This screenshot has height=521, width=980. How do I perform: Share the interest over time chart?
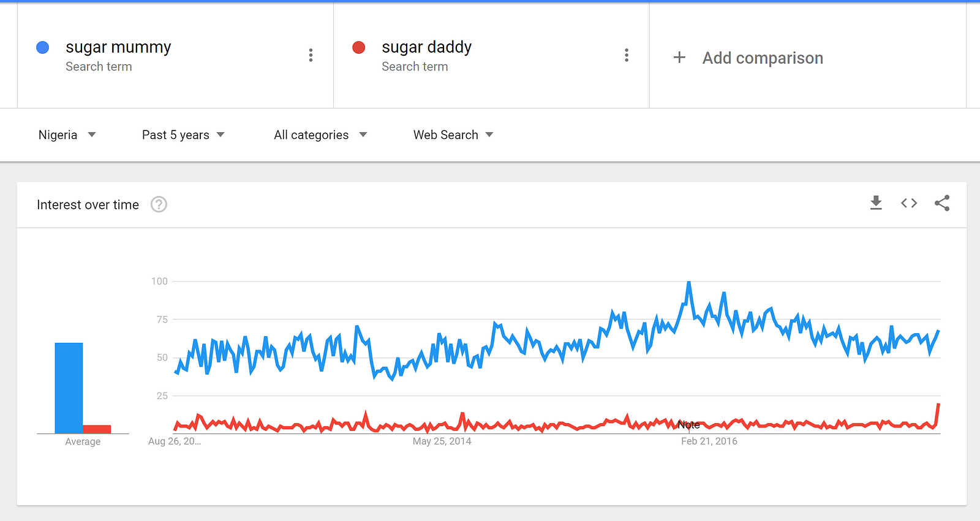click(942, 203)
